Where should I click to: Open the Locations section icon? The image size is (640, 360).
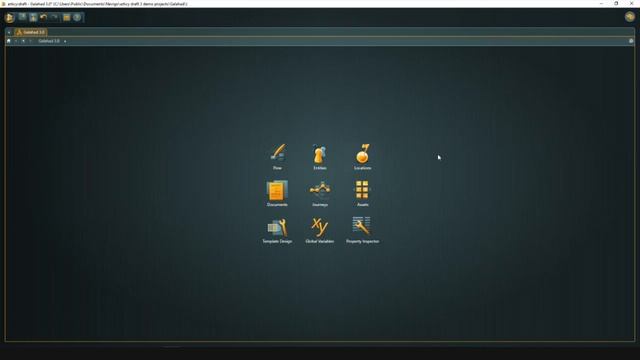pyautogui.click(x=362, y=153)
